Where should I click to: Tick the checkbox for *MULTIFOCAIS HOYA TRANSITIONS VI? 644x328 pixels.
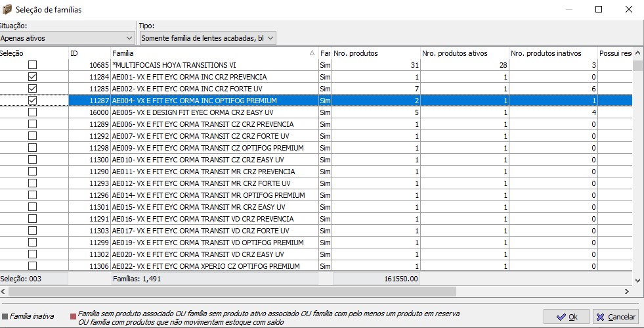click(32, 65)
